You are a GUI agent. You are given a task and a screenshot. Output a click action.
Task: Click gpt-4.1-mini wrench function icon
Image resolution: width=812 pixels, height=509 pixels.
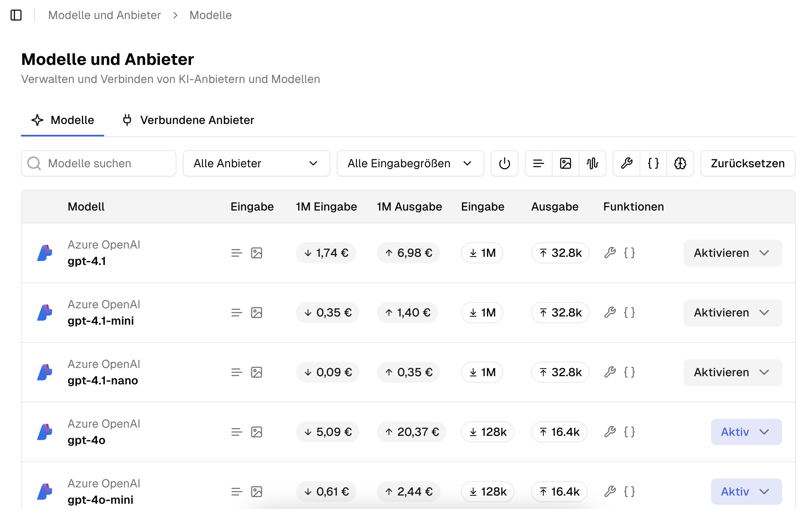click(x=610, y=313)
